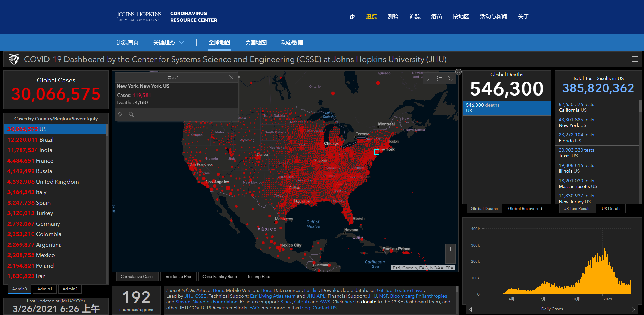Select the Case-Fatality Ratio map tab
This screenshot has height=315, width=644.
[x=220, y=277]
